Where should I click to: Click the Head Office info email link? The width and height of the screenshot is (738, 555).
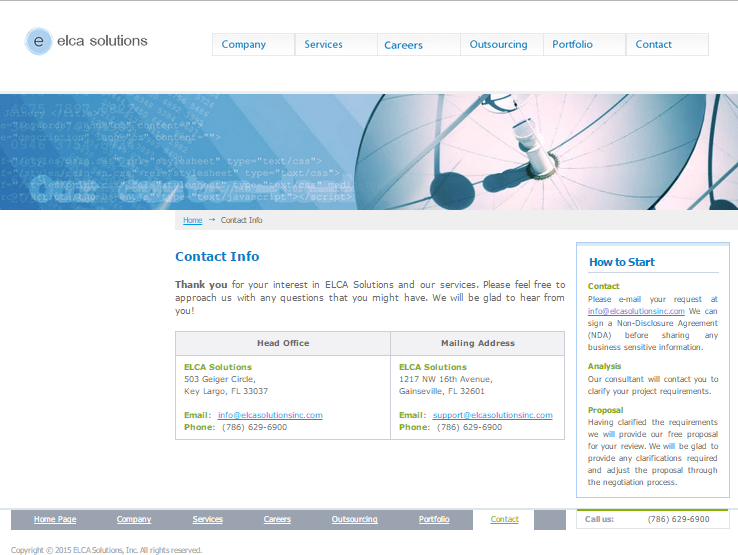click(x=270, y=415)
